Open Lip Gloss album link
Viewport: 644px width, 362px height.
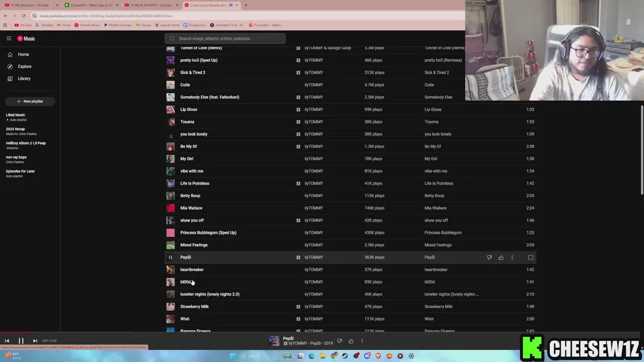[x=433, y=110]
